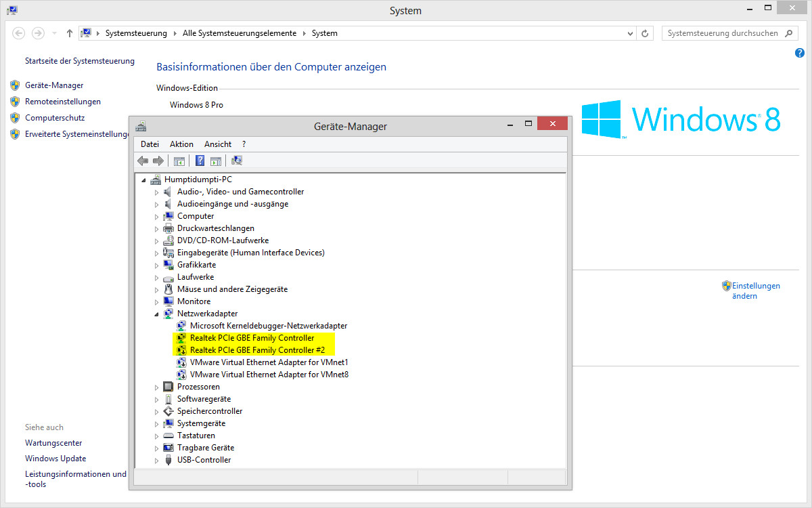Toggle the console tree toolbar icon
The image size is (812, 508).
(x=179, y=161)
